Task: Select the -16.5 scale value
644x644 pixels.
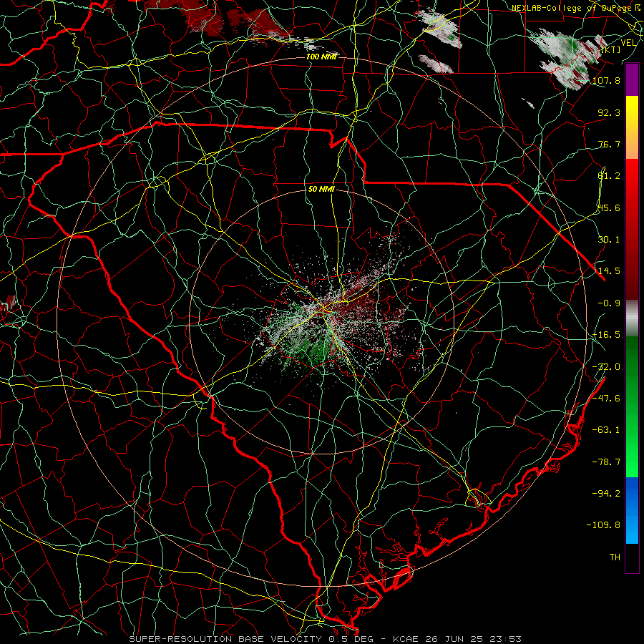Action: (606, 335)
